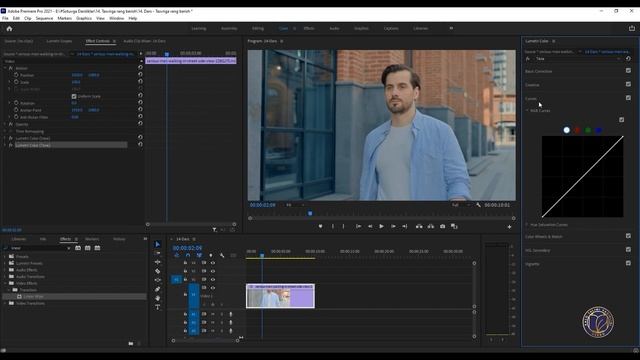Image resolution: width=640 pixels, height=360 pixels.
Task: Select the Type tool
Action: click(158, 307)
